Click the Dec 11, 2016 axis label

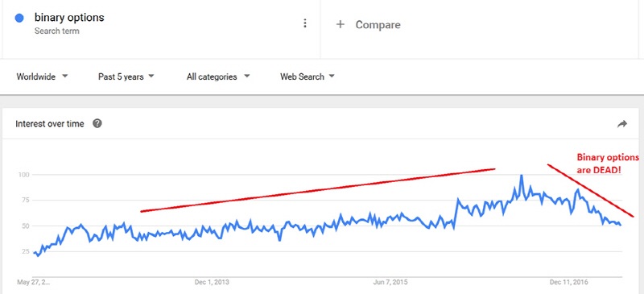[x=568, y=283]
